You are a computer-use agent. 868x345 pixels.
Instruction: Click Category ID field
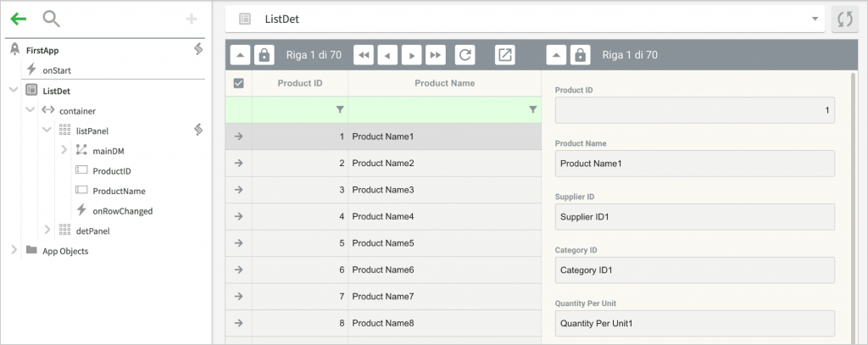(695, 270)
